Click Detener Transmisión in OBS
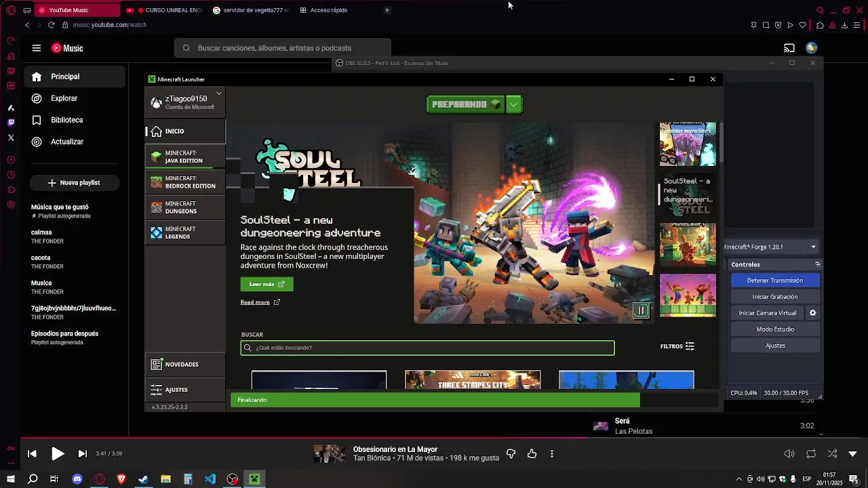This screenshot has width=868, height=488. [x=775, y=281]
